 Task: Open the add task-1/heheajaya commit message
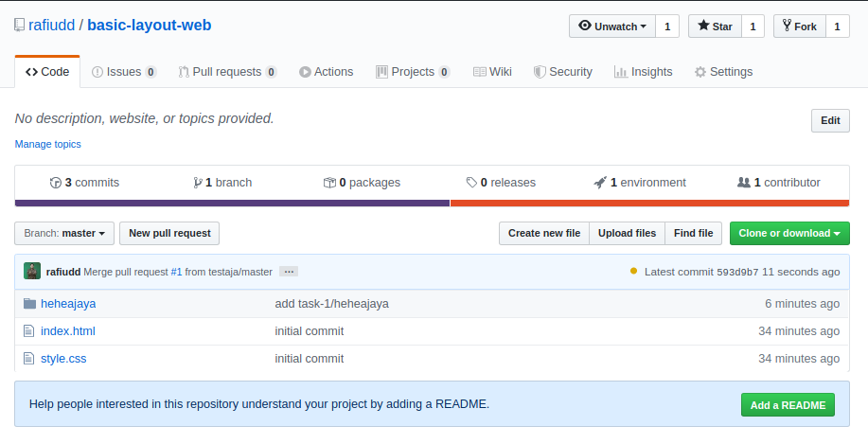coord(331,303)
